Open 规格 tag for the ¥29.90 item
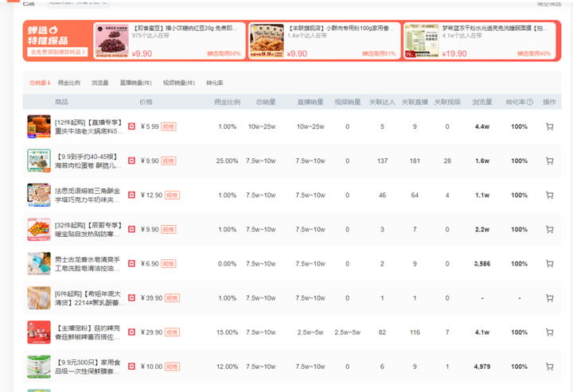The width and height of the screenshot is (573, 392). pos(172,332)
